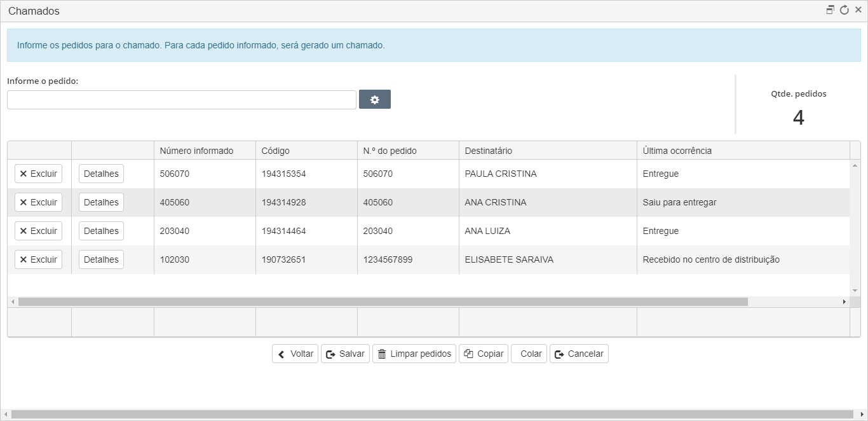The height and width of the screenshot is (421, 868).
Task: Open Detalhes for order 405060
Action: 101,202
